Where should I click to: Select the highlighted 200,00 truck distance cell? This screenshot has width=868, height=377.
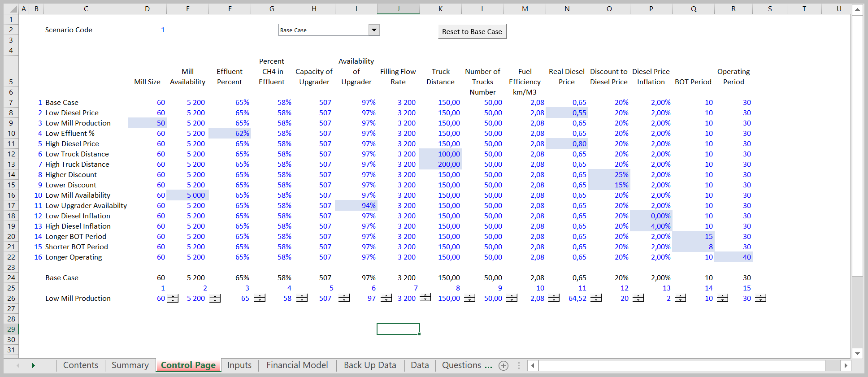(440, 164)
